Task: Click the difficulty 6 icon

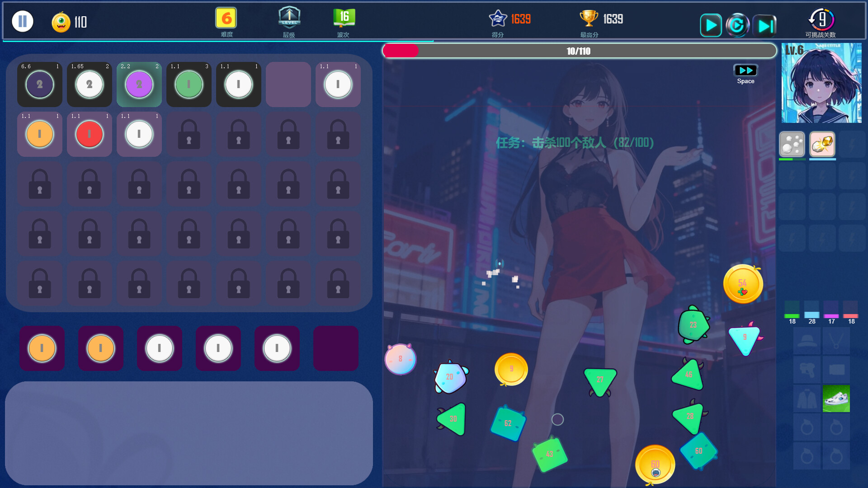Action: 226,19
